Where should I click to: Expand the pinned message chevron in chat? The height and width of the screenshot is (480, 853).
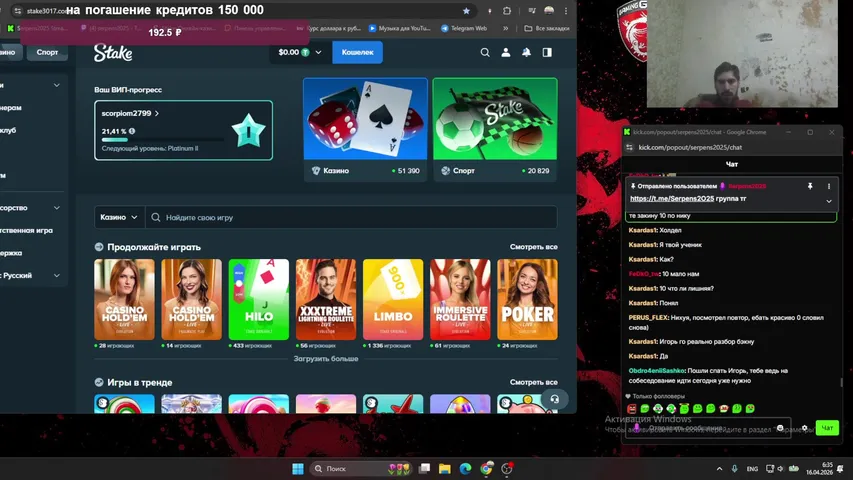pyautogui.click(x=829, y=201)
